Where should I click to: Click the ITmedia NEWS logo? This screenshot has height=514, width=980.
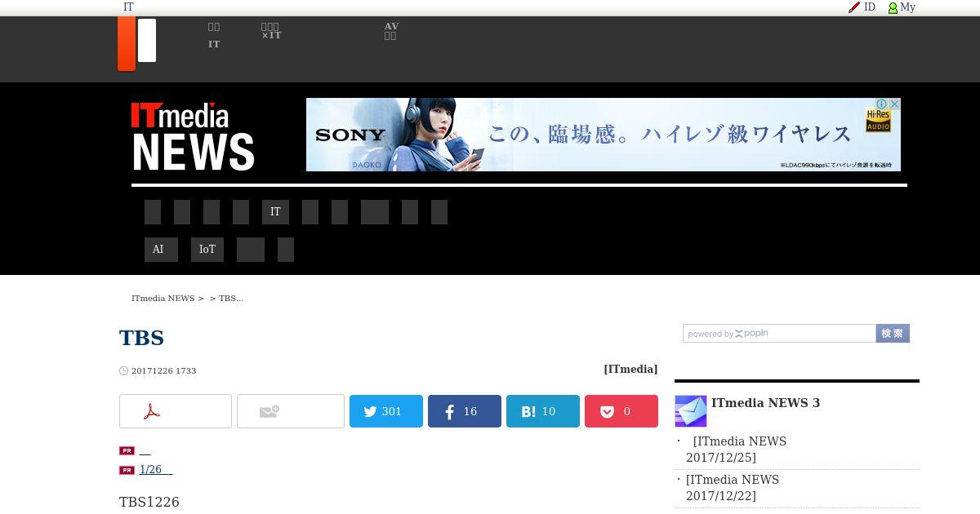[x=193, y=136]
